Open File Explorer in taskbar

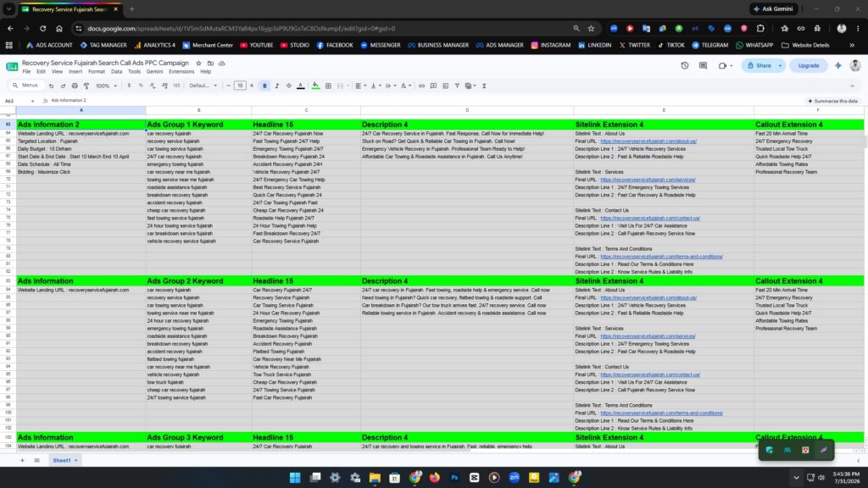pos(375,478)
